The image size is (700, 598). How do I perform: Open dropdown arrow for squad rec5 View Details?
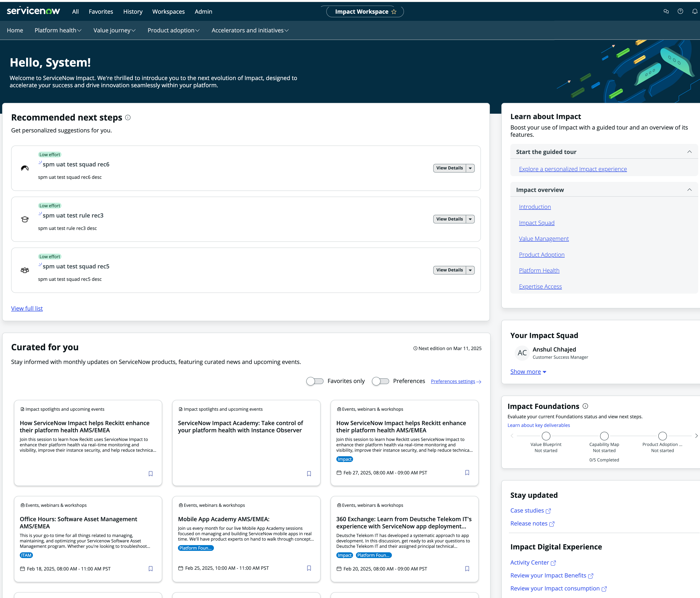point(470,270)
